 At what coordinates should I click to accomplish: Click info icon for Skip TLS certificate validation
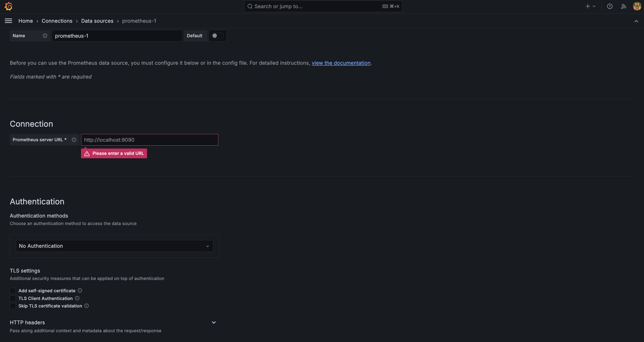click(x=86, y=306)
